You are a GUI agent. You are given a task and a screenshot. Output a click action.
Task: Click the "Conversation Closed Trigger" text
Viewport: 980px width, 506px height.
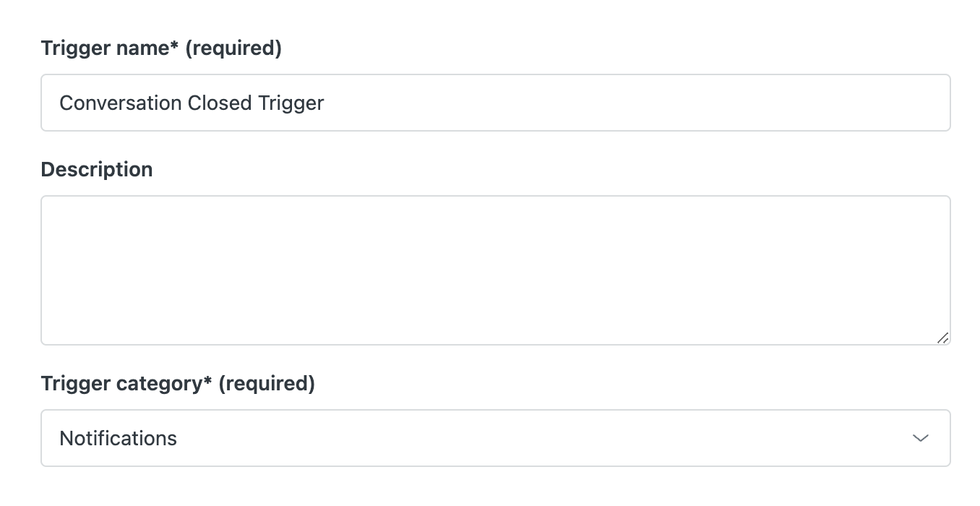[192, 103]
